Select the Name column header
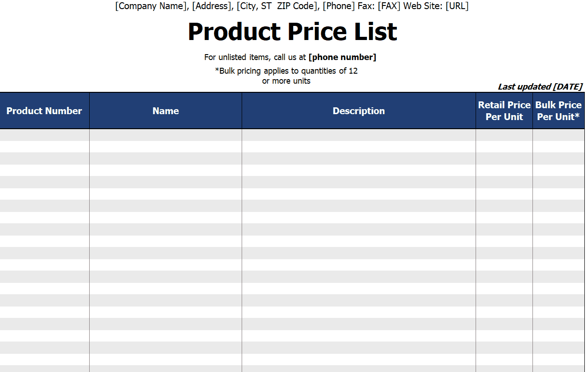The height and width of the screenshot is (372, 588). pyautogui.click(x=166, y=111)
